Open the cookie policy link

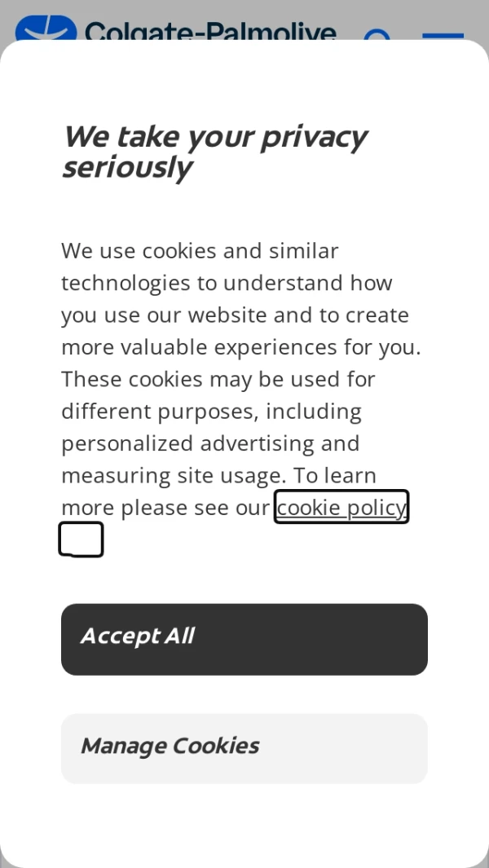click(x=341, y=507)
